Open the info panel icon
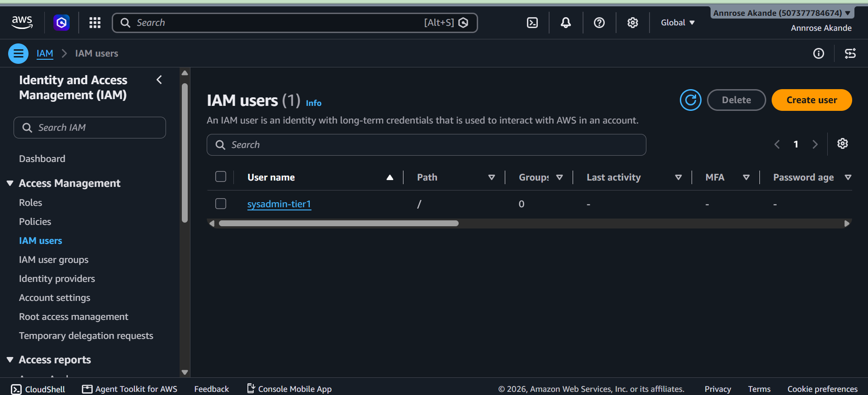The height and width of the screenshot is (395, 868). coord(819,53)
